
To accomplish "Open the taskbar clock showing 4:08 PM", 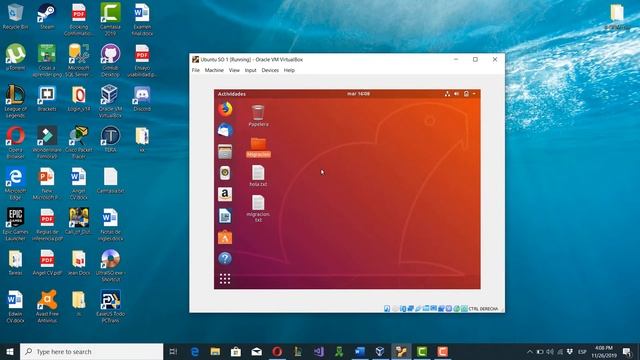I will coord(604,351).
